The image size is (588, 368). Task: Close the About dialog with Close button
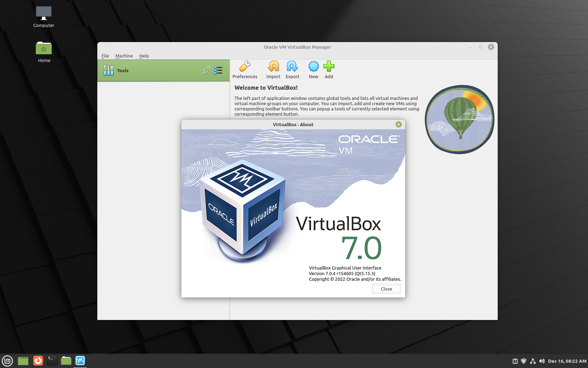click(x=386, y=289)
